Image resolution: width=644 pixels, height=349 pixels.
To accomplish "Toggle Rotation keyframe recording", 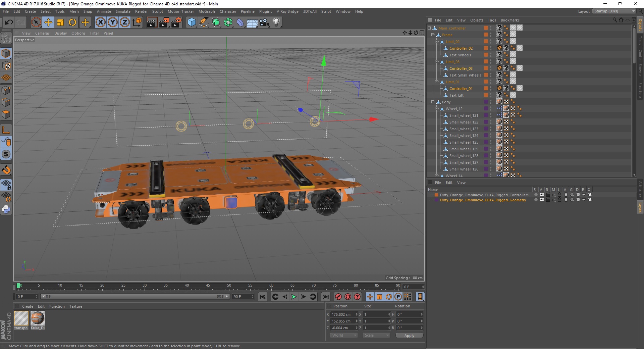I will (x=389, y=297).
